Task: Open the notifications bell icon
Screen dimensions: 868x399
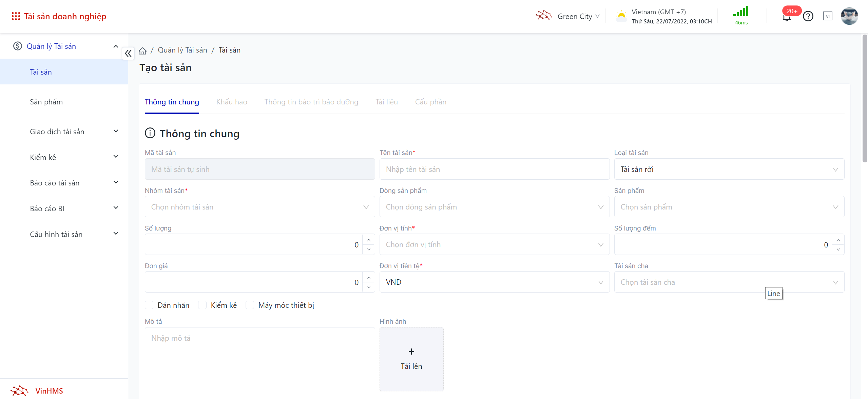Action: (x=786, y=18)
